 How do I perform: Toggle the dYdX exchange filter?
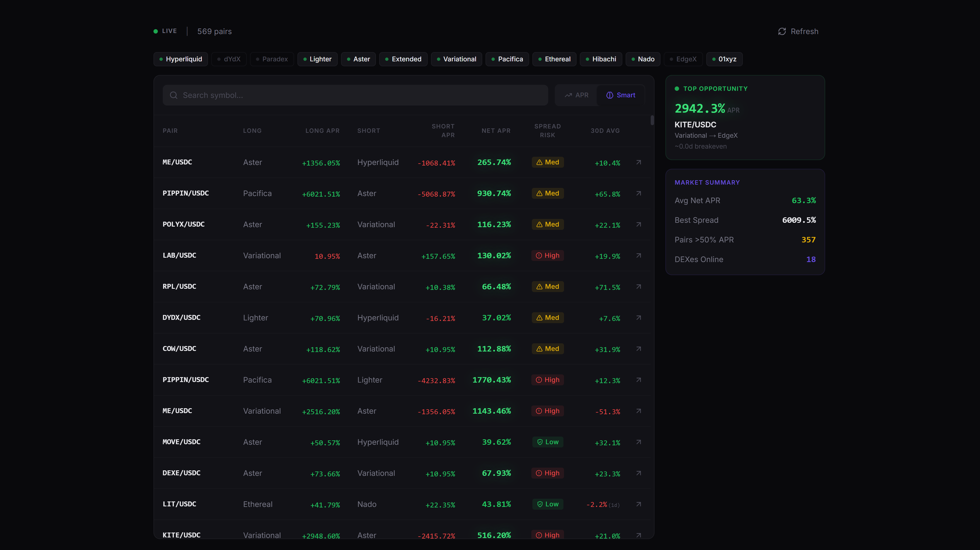[x=229, y=59]
